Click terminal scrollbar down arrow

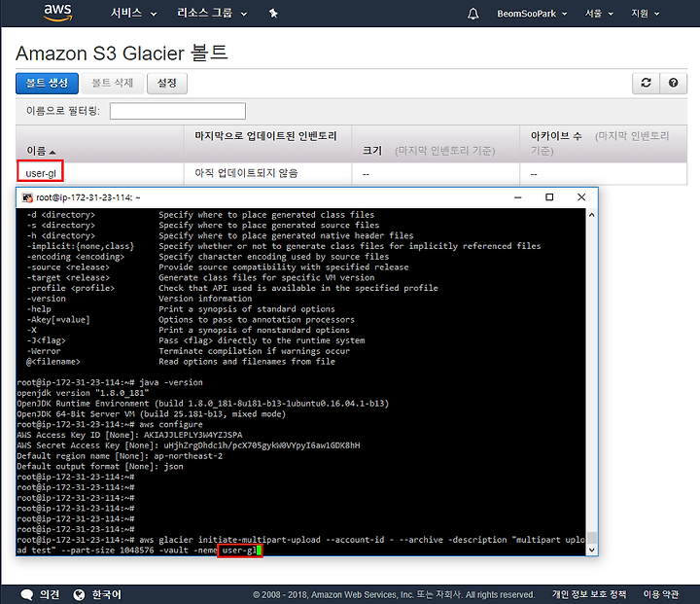click(x=591, y=550)
